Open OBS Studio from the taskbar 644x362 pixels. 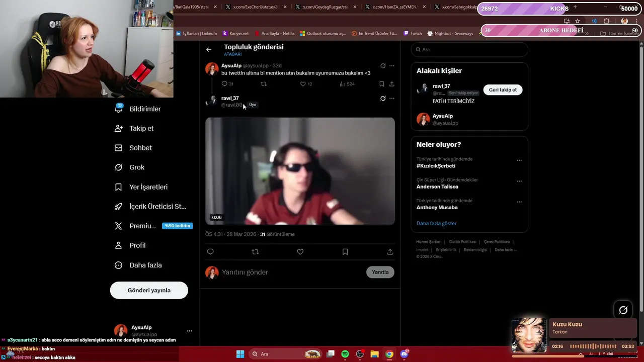(x=360, y=354)
